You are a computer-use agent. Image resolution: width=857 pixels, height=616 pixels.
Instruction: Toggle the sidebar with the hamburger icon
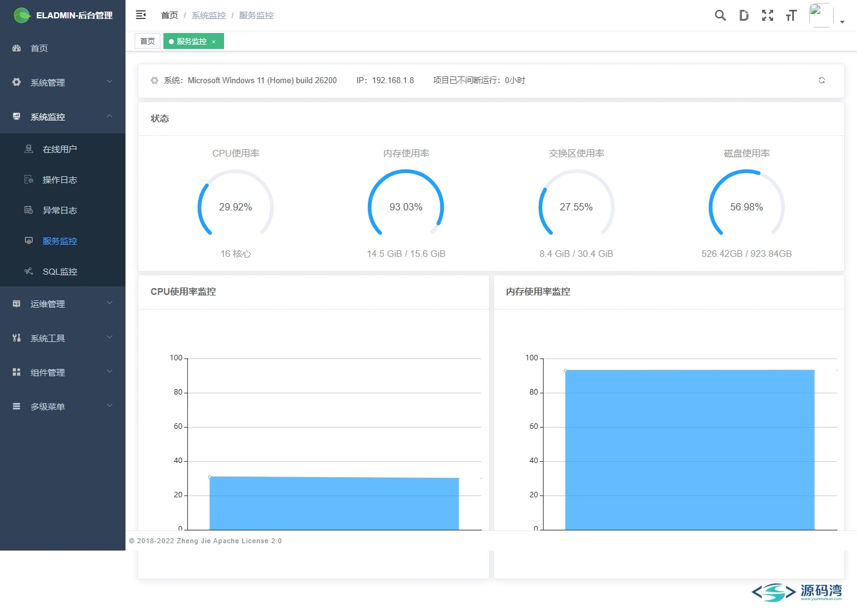pos(141,15)
